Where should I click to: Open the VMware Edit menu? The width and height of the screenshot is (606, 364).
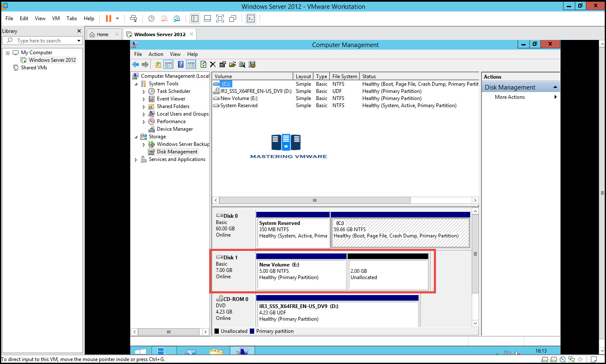point(24,18)
